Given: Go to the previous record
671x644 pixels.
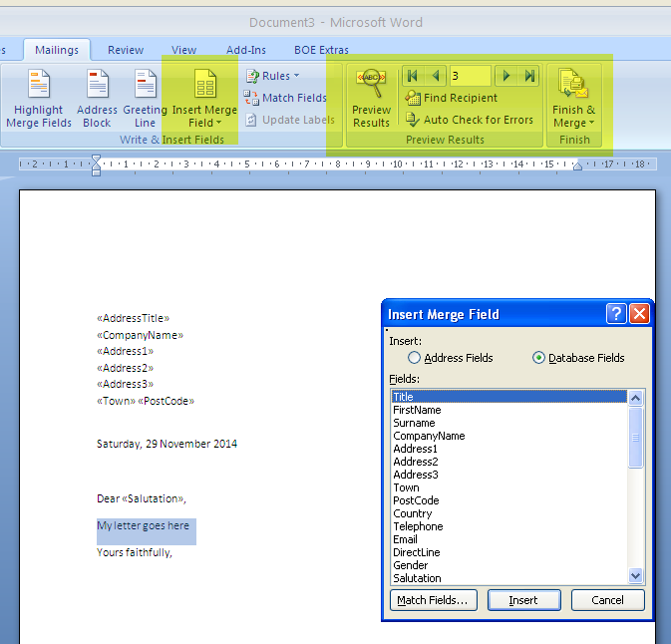Looking at the screenshot, I should [436, 76].
